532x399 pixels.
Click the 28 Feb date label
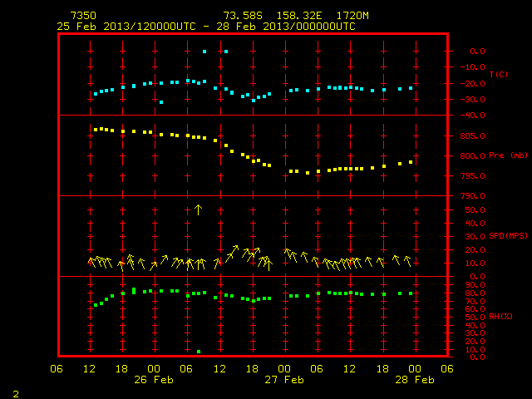pyautogui.click(x=415, y=380)
